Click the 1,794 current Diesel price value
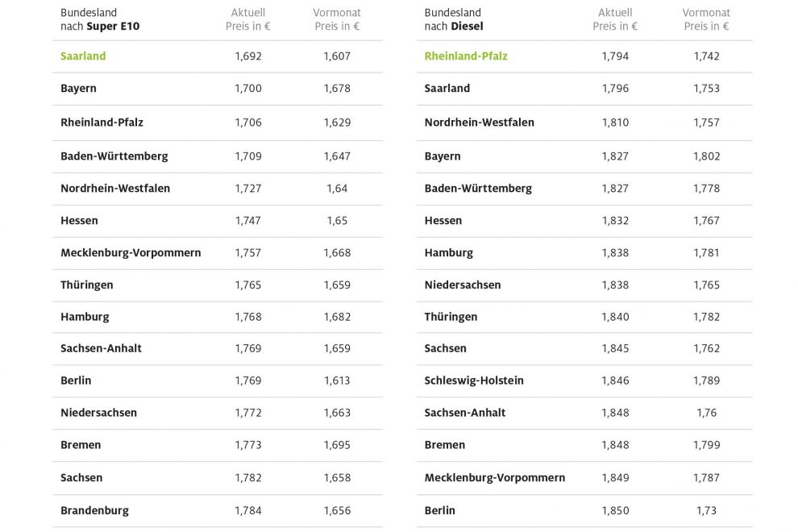 pos(615,56)
